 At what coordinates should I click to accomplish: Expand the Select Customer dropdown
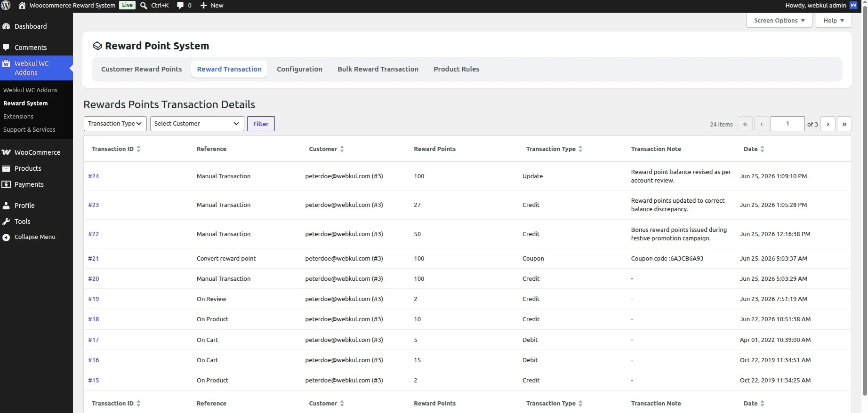[197, 124]
